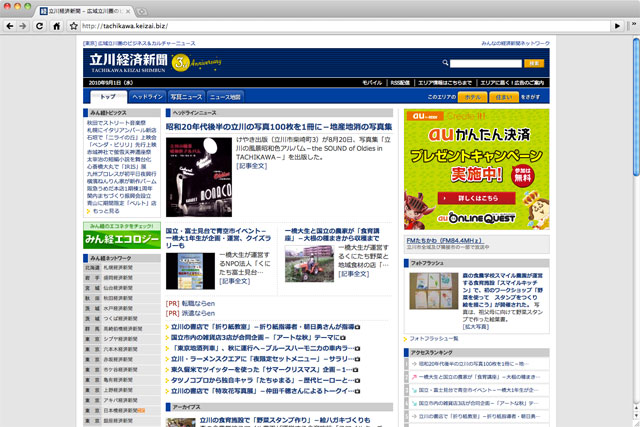Click camera icon beside アートな秋 headline
The image size is (640, 427).
click(343, 338)
